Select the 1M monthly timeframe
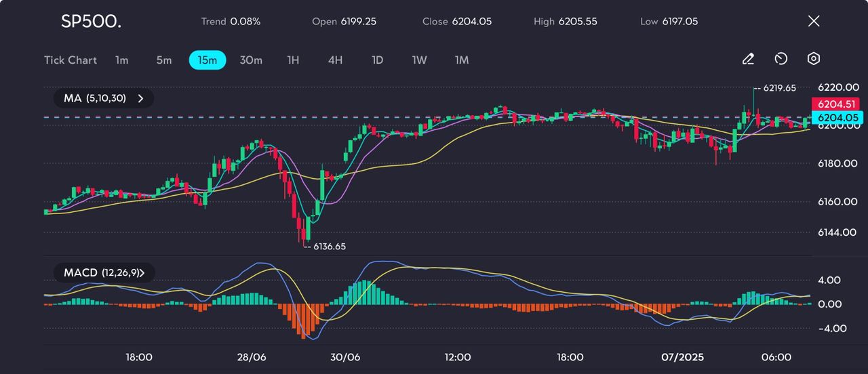The height and width of the screenshot is (374, 868). [x=462, y=60]
